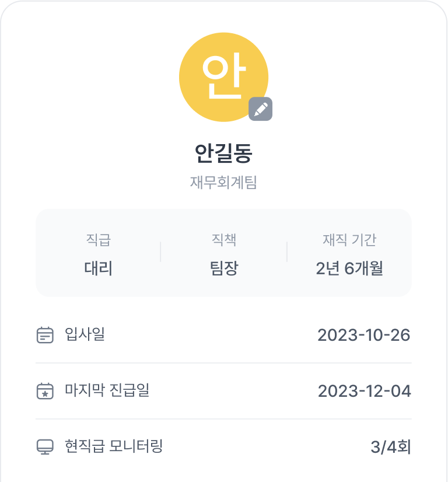The height and width of the screenshot is (482, 448).
Task: Click the 현직급 모니터링 row label
Action: click(114, 446)
